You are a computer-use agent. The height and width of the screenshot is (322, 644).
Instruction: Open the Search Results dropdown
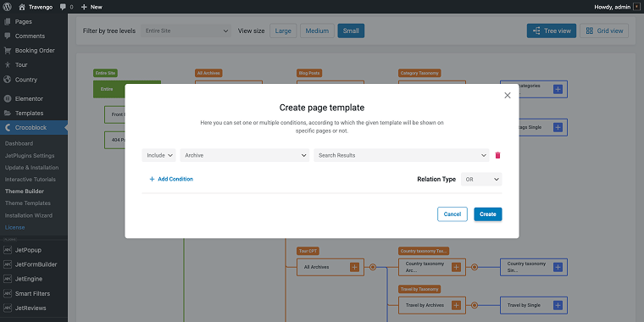coord(402,155)
